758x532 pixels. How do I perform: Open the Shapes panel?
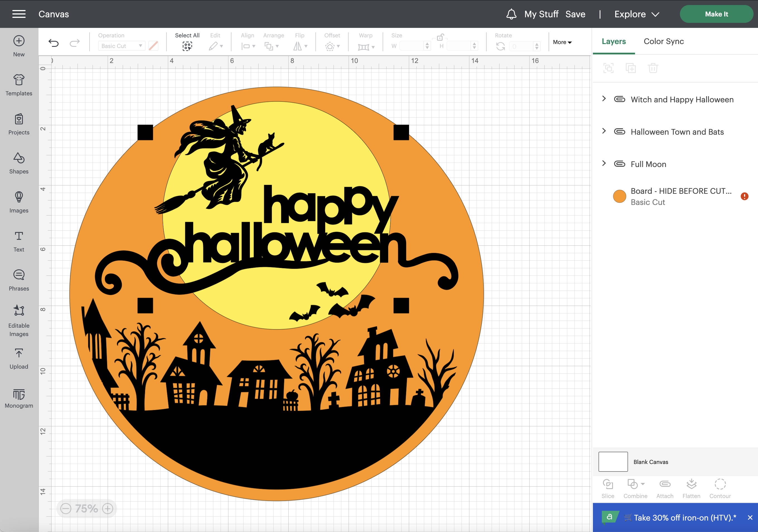[19, 163]
